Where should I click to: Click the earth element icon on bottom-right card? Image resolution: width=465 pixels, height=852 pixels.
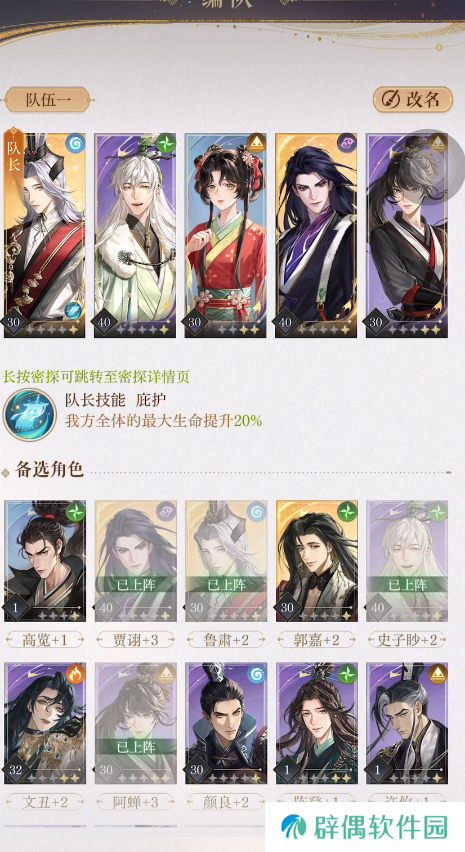pos(437,674)
